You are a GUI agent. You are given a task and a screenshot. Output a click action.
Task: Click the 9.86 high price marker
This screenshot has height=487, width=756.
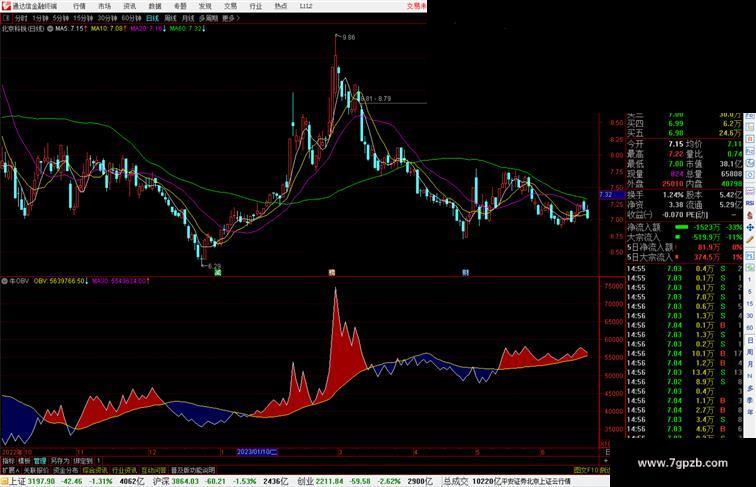point(349,37)
